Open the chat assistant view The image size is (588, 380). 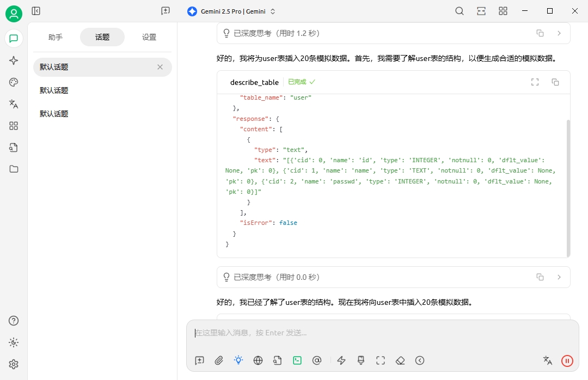coord(14,39)
